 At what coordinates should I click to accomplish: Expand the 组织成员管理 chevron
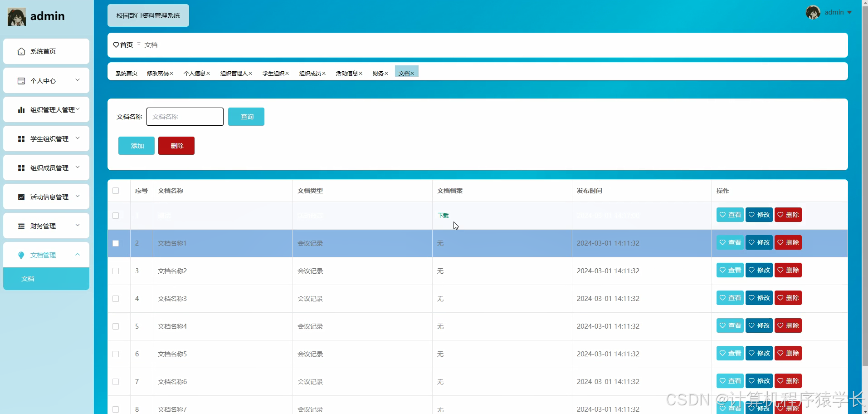78,167
